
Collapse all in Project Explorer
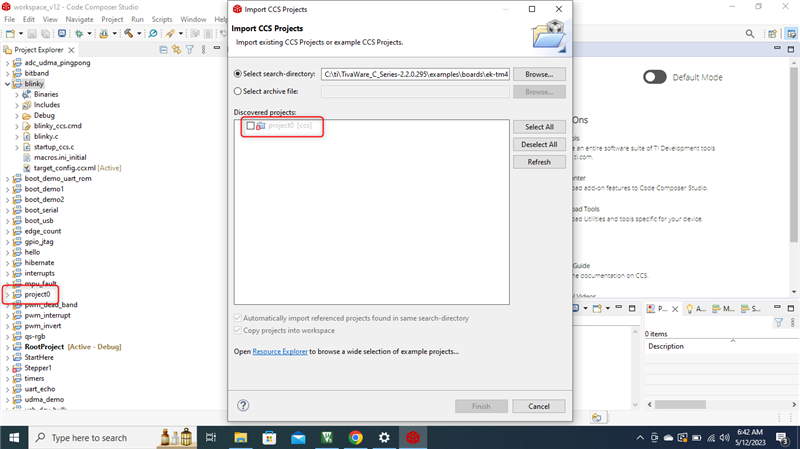(163, 49)
